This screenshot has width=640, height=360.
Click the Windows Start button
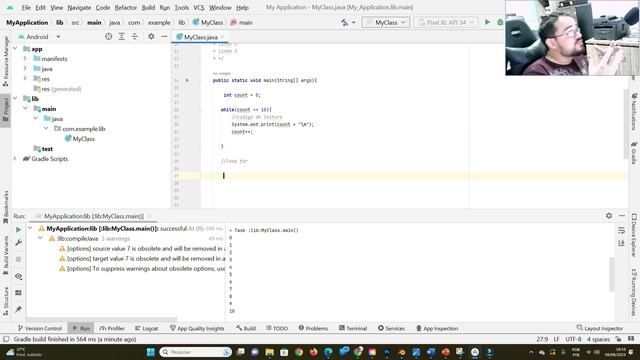pyautogui.click(x=151, y=352)
